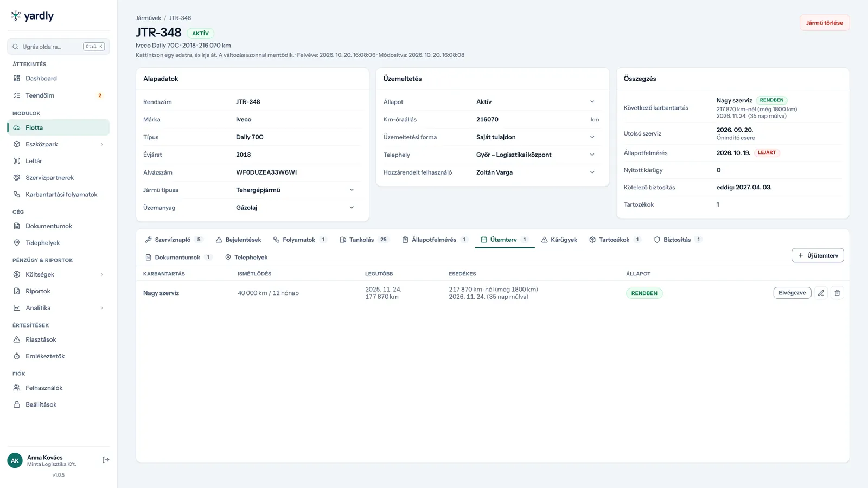Click the Új ütemterv button
Screen dimensions: 868x488
click(818, 255)
